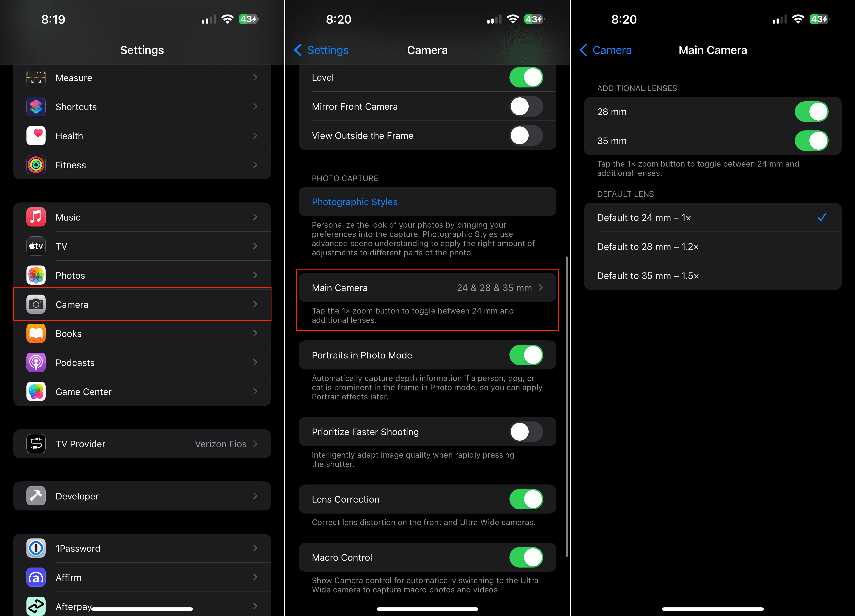Open Shortcuts via its row chevron
The image size is (855, 616).
255,107
